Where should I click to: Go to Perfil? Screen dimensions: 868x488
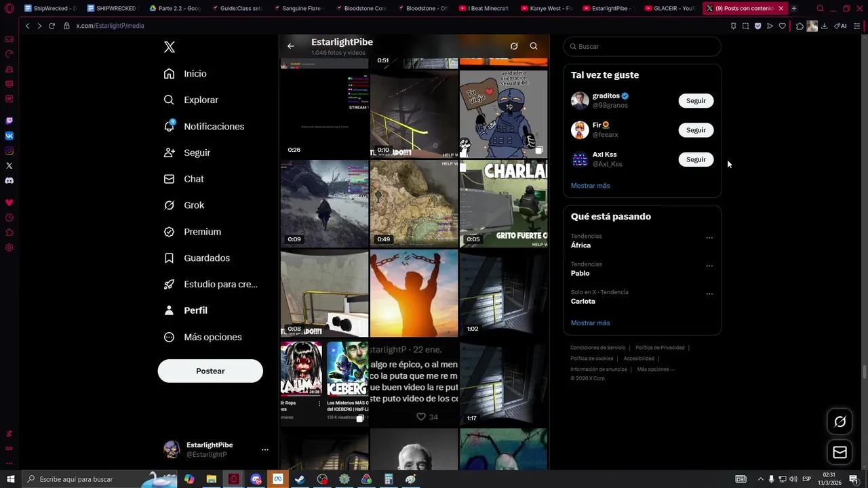186,310
